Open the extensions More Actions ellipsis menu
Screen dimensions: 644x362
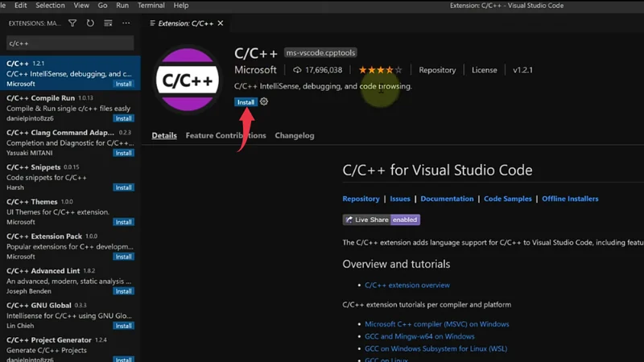(126, 23)
